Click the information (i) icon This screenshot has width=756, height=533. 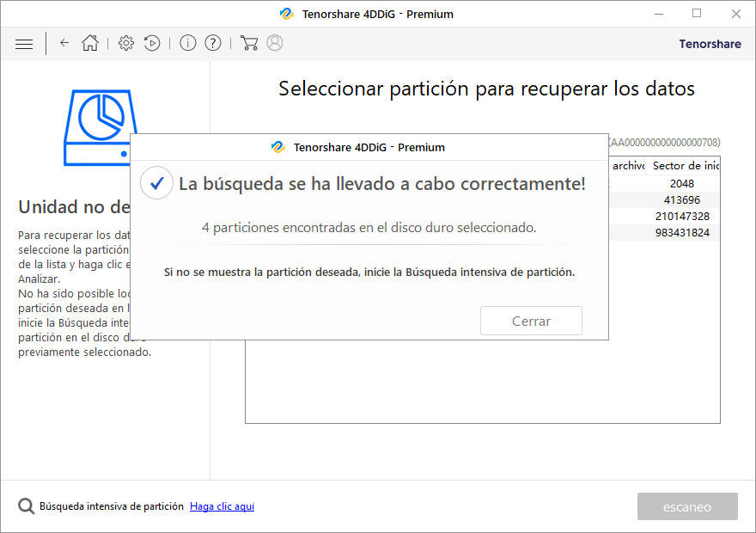click(188, 43)
